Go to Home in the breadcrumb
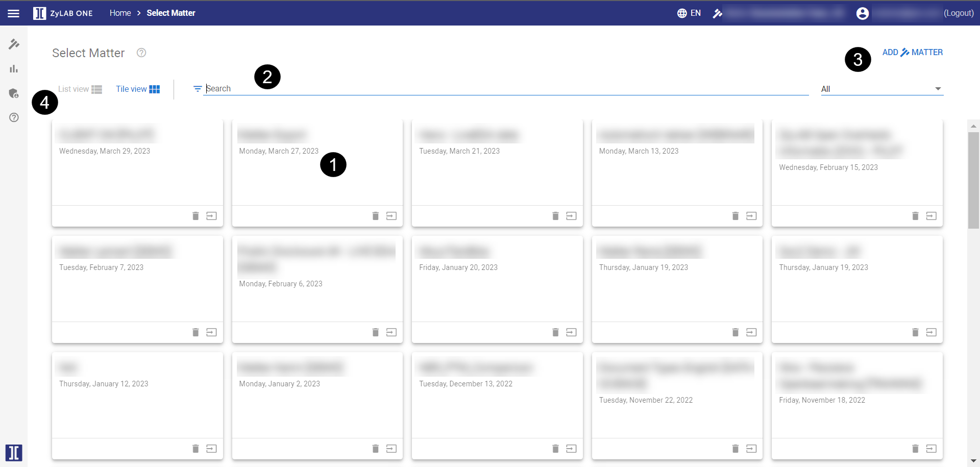Image resolution: width=980 pixels, height=467 pixels. (x=120, y=13)
